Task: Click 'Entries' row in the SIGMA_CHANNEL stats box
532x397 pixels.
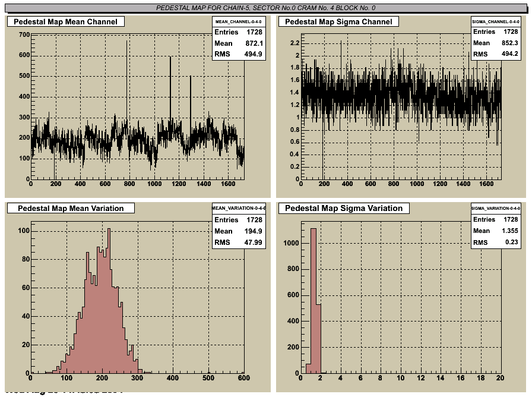Action: (x=496, y=32)
